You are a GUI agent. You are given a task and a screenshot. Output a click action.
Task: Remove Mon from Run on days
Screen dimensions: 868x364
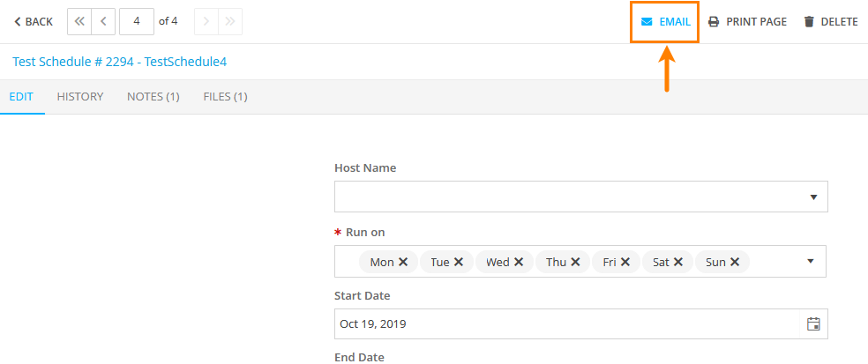(403, 262)
